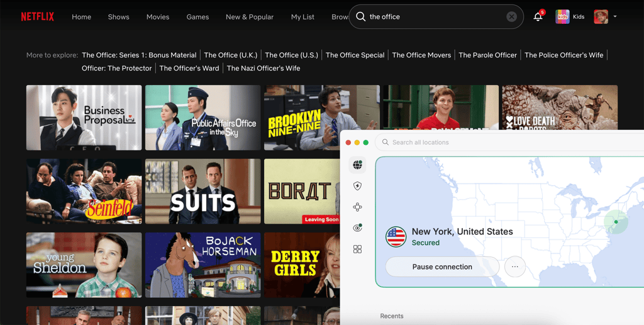Explore The Nazi Officer's Wife link

(264, 68)
